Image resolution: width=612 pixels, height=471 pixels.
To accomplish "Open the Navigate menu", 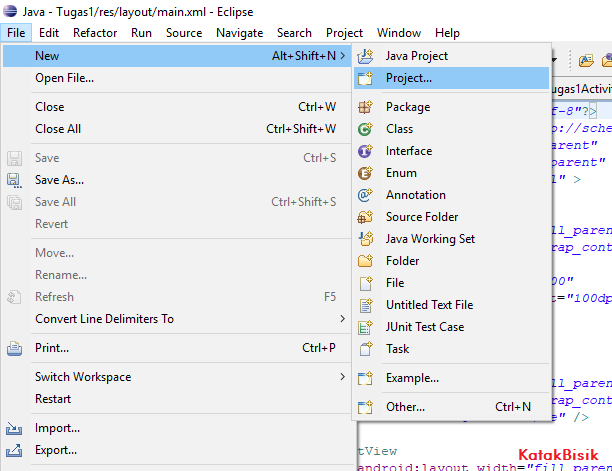I will [240, 33].
